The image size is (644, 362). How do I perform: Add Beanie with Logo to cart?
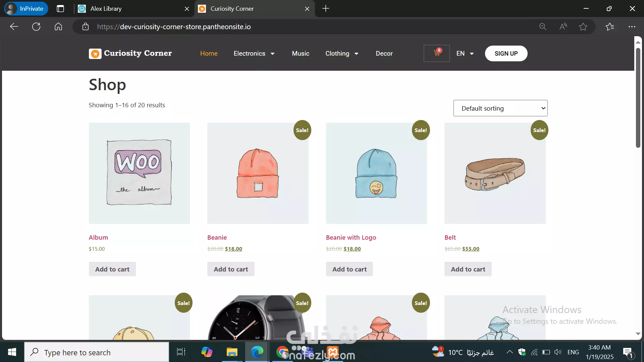pos(350,269)
